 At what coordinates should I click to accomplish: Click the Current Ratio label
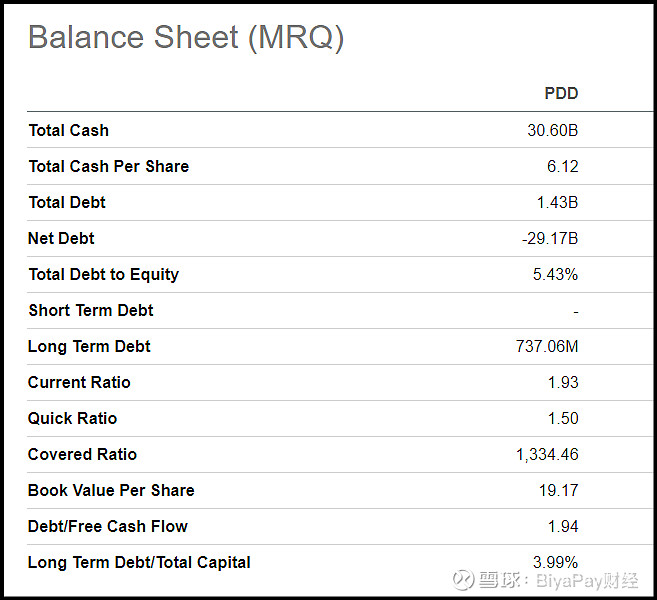tap(79, 383)
